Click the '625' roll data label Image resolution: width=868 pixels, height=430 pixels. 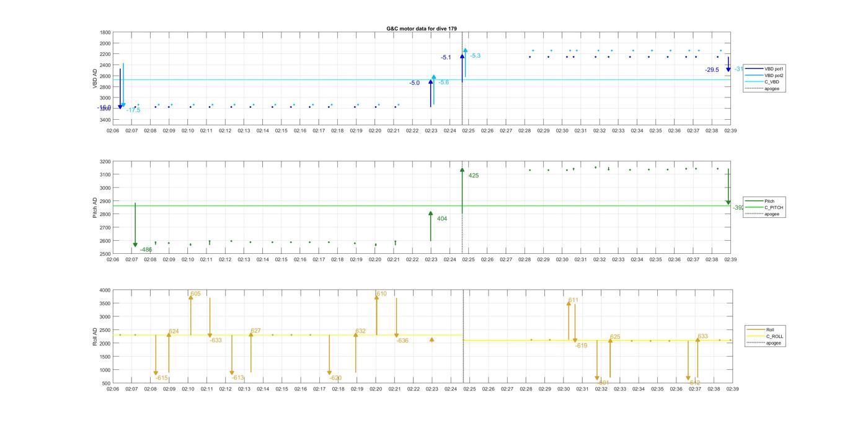pos(615,338)
